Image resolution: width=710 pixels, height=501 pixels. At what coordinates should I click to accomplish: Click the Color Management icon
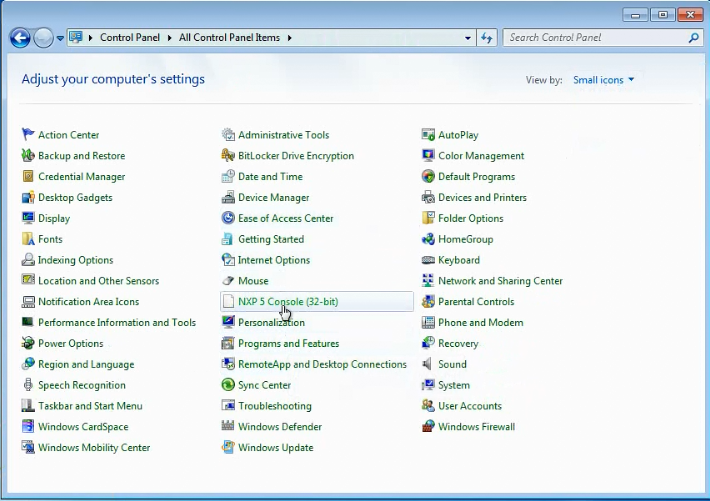428,155
